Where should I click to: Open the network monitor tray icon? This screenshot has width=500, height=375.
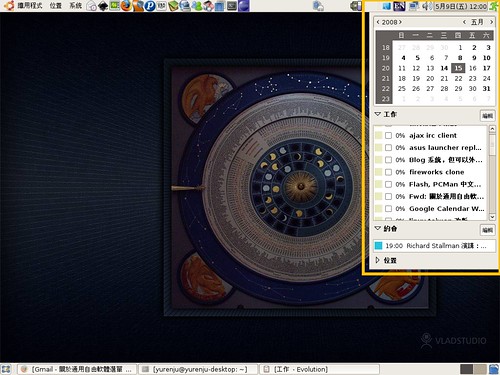tap(413, 6)
